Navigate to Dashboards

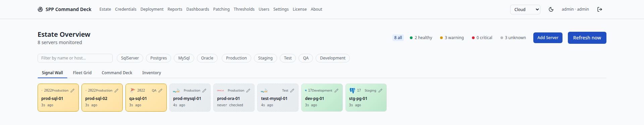tap(198, 9)
